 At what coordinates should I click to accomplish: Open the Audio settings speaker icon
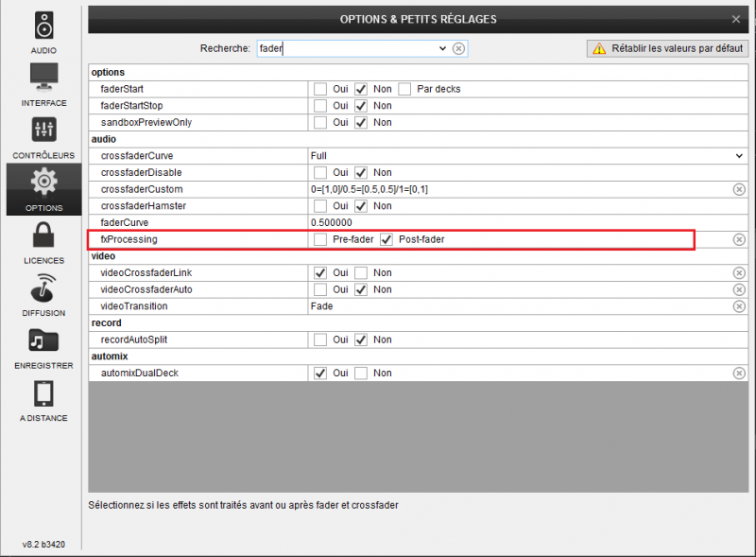pos(43,26)
